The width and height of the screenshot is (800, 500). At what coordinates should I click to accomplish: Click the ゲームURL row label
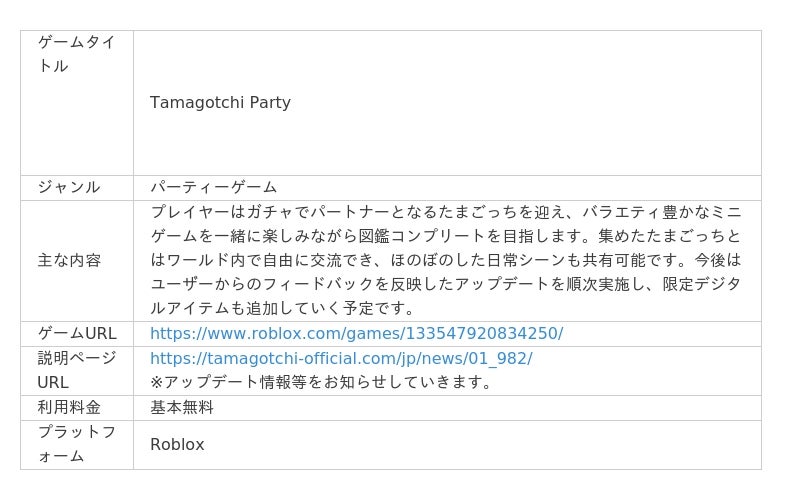click(77, 334)
